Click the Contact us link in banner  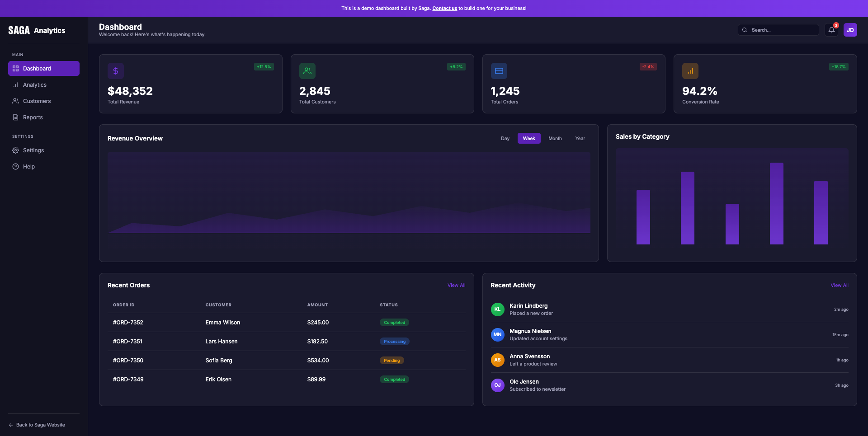[x=444, y=8]
